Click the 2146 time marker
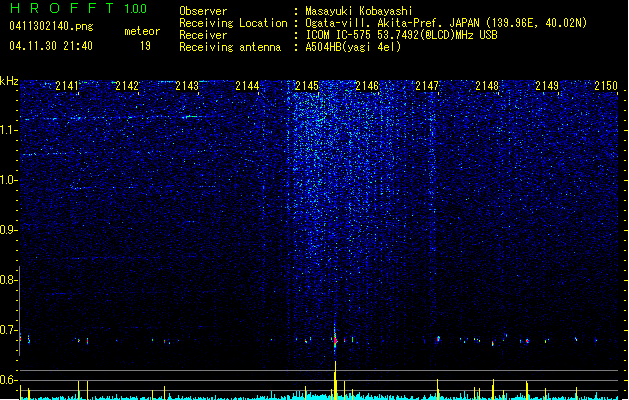 [x=367, y=86]
